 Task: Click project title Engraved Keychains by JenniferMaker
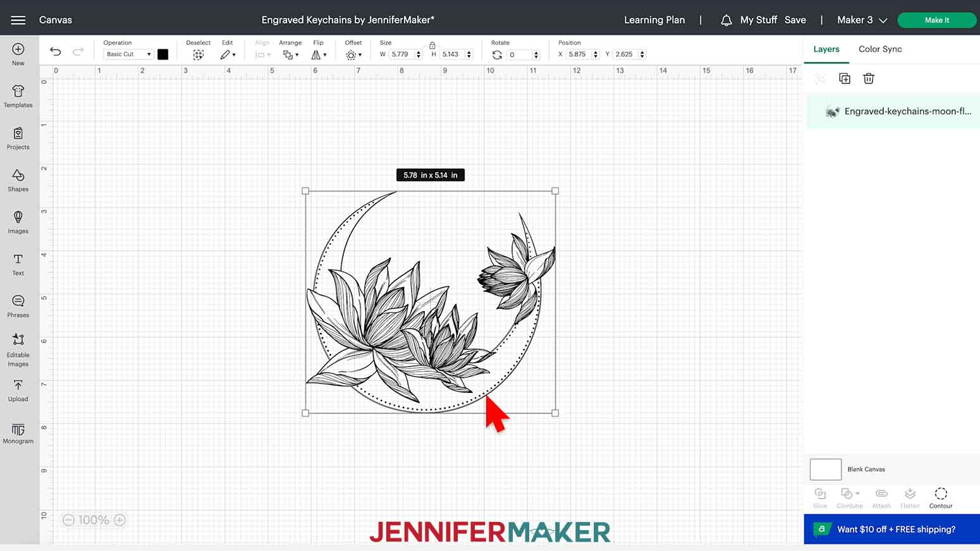pos(348,20)
